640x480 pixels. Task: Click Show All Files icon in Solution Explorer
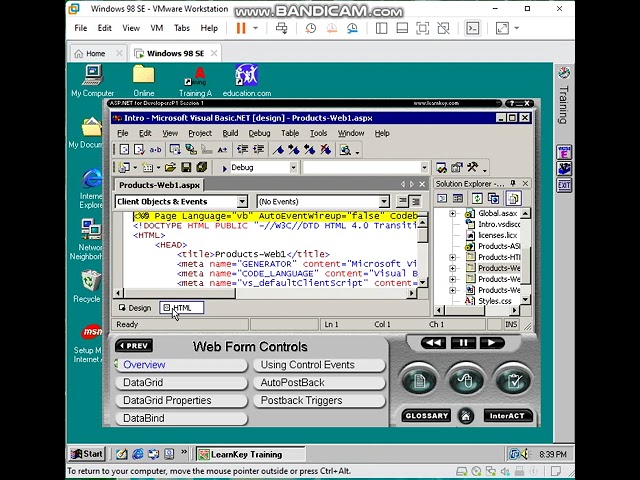point(513,199)
